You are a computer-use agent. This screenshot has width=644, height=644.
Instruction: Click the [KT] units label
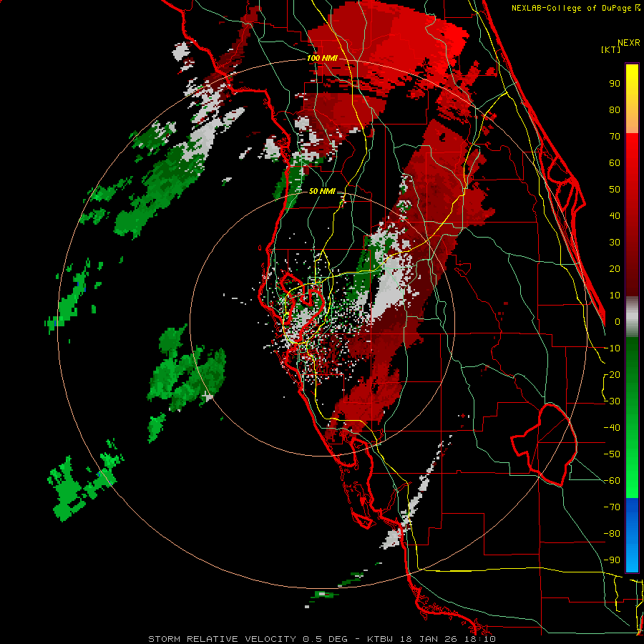point(610,49)
